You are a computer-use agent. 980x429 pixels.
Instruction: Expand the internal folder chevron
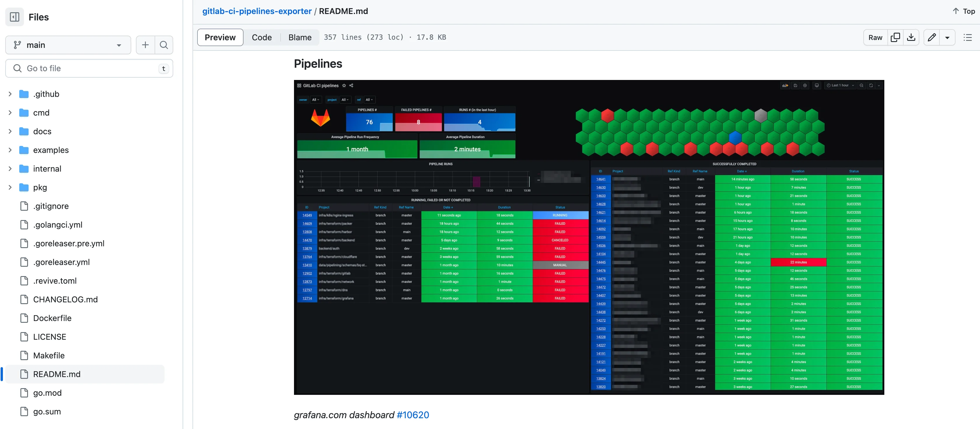tap(10, 169)
